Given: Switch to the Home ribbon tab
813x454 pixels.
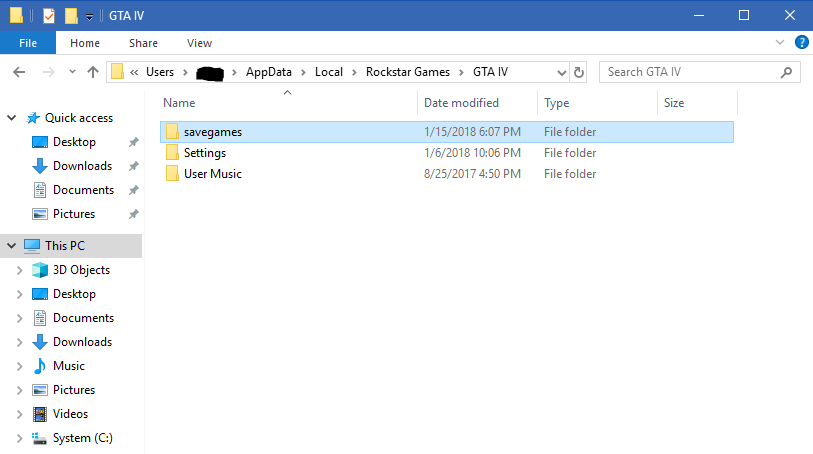Looking at the screenshot, I should [x=85, y=43].
